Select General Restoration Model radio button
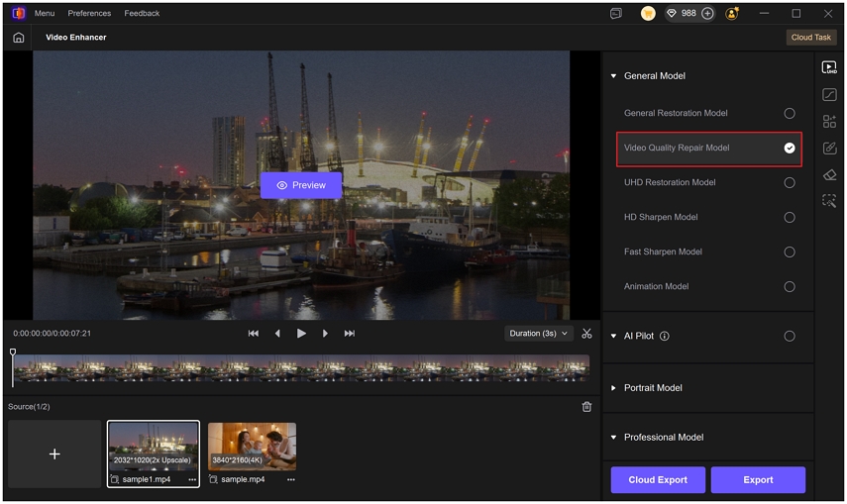The height and width of the screenshot is (504, 847). coord(790,114)
